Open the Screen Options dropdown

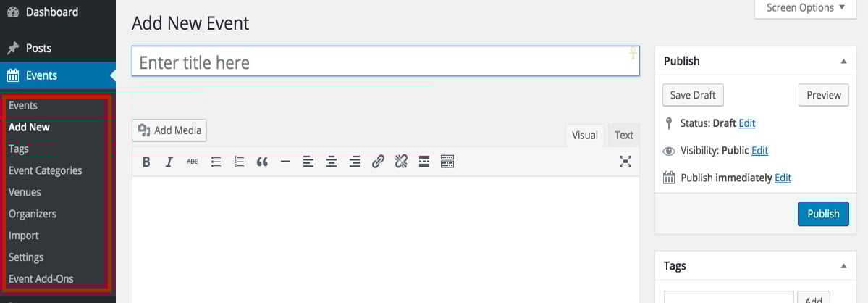pyautogui.click(x=806, y=8)
